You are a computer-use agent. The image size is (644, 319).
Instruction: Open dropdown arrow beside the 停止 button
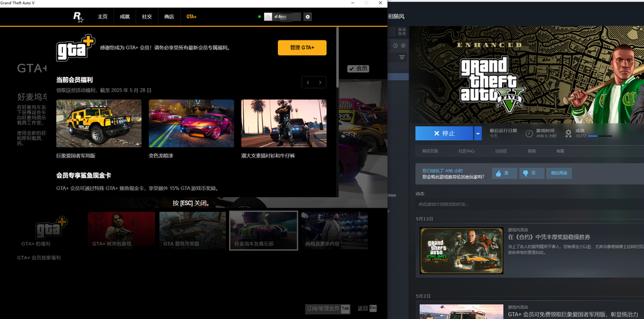[478, 134]
